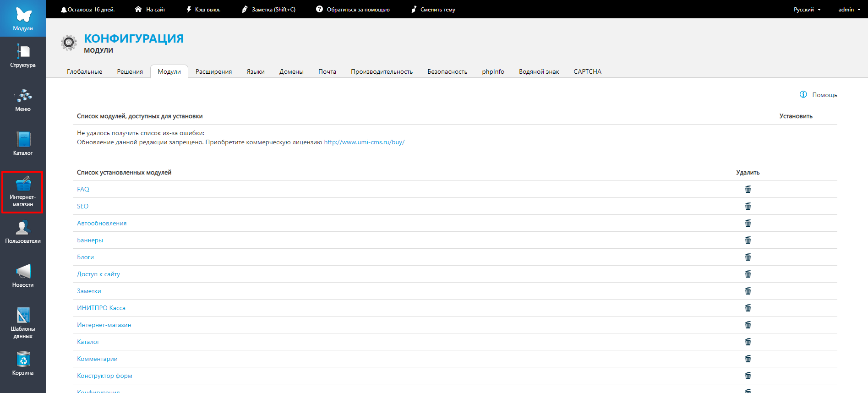Open the Автообновления module link

[x=102, y=223]
